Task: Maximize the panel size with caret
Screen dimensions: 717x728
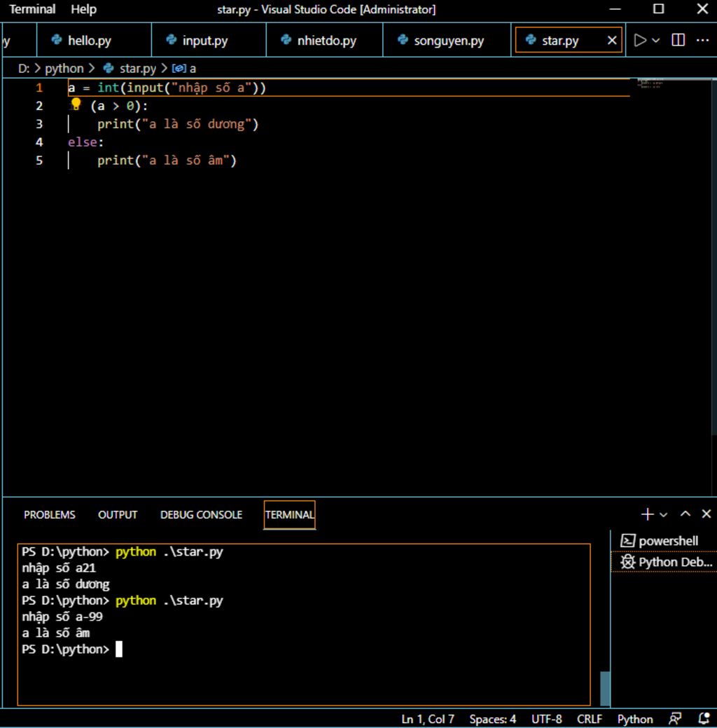Action: tap(685, 514)
